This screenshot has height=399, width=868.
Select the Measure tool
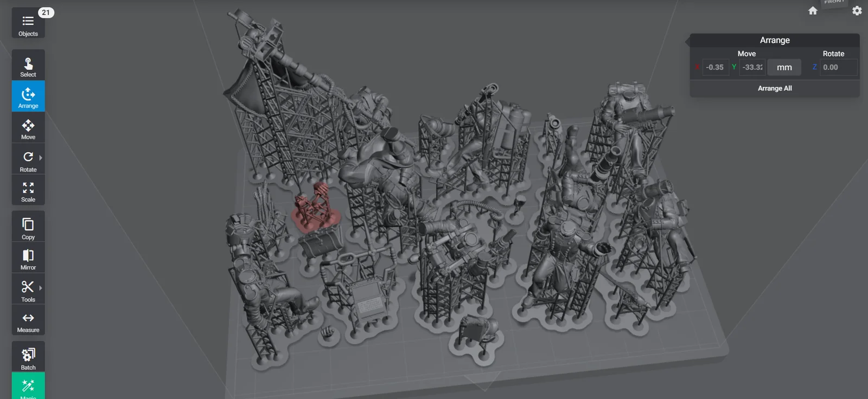pyautogui.click(x=28, y=320)
